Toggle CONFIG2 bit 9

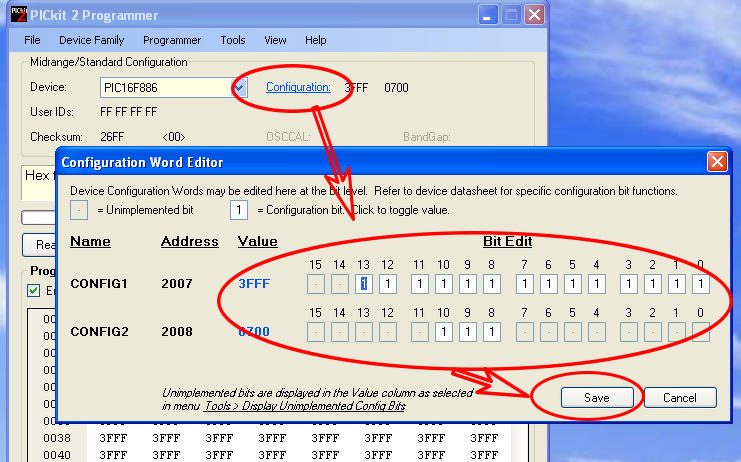(x=468, y=332)
